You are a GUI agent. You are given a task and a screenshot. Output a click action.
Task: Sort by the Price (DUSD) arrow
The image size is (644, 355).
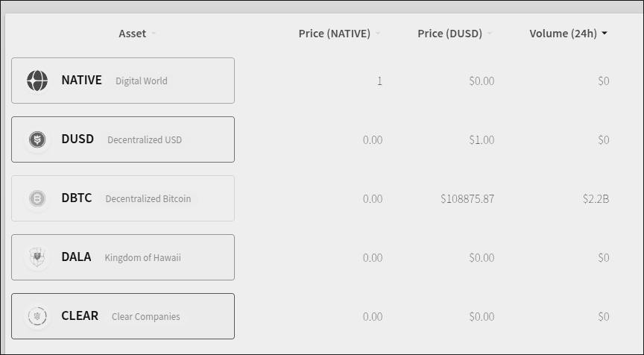click(490, 34)
